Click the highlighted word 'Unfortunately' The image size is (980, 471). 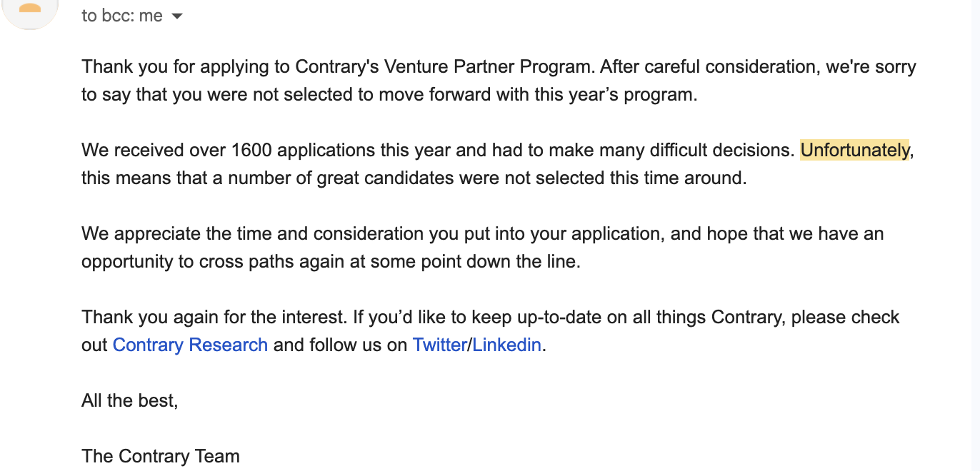854,150
